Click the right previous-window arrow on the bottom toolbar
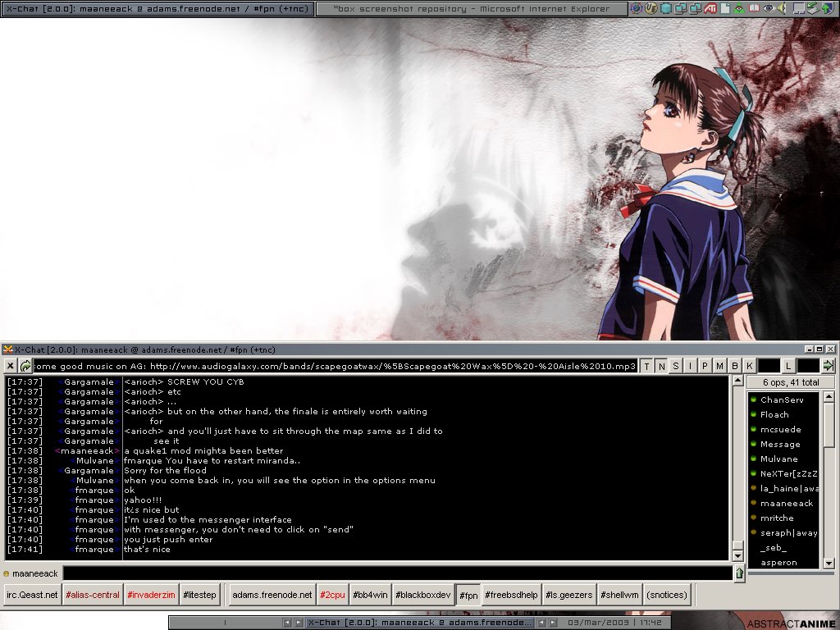The width and height of the screenshot is (840, 630). (541, 623)
